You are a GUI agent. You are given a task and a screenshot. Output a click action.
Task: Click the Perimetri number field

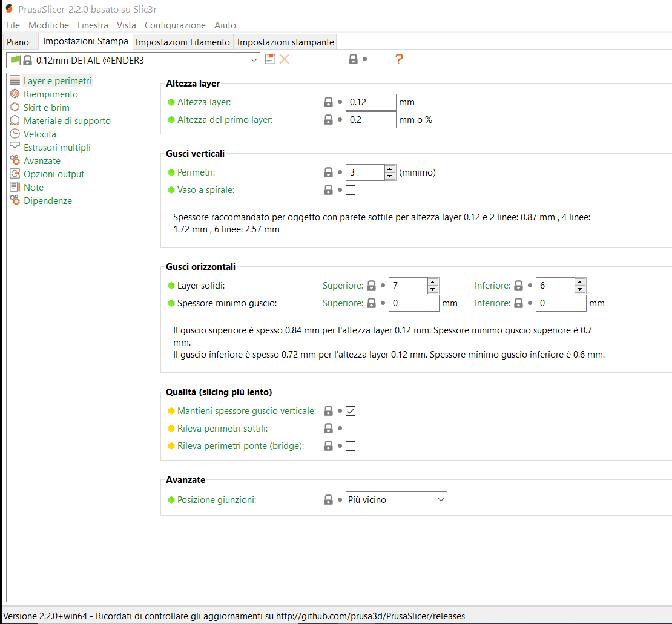coord(366,172)
